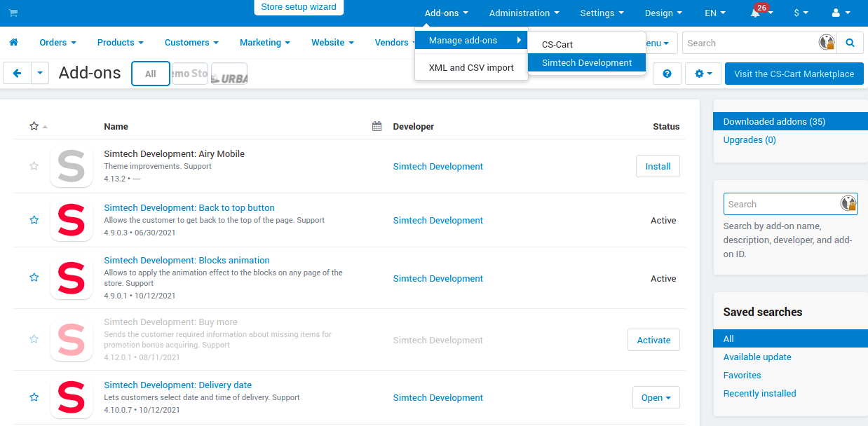Click Store setup wizard button
The width and height of the screenshot is (868, 426).
tap(299, 7)
